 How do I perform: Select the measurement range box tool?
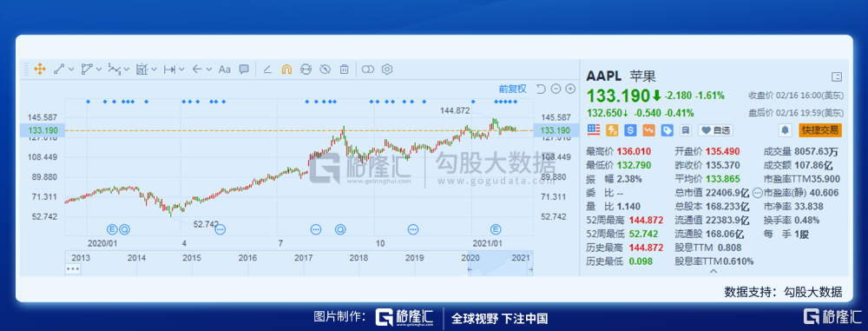click(x=141, y=70)
